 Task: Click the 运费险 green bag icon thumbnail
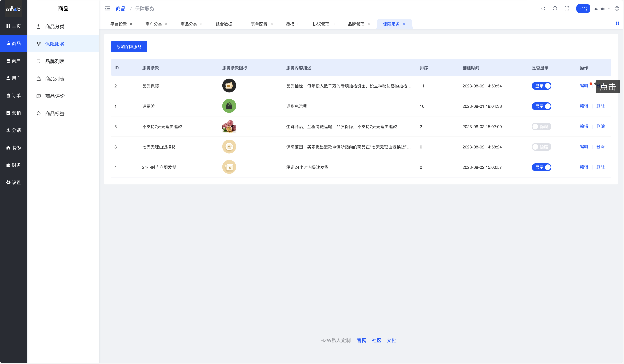229,106
